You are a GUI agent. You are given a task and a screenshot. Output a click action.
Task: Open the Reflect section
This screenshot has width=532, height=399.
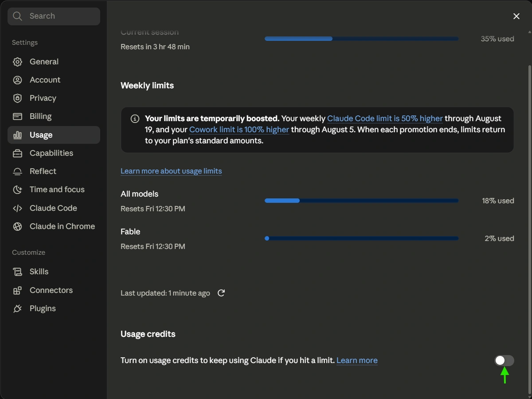(54, 171)
